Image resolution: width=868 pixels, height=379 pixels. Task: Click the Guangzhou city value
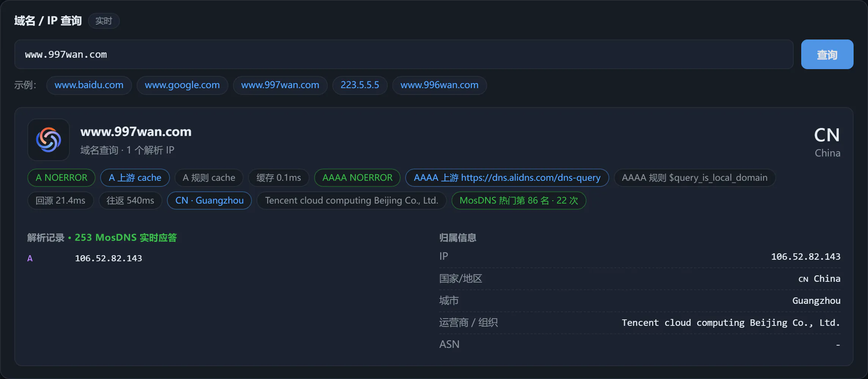[x=816, y=301]
